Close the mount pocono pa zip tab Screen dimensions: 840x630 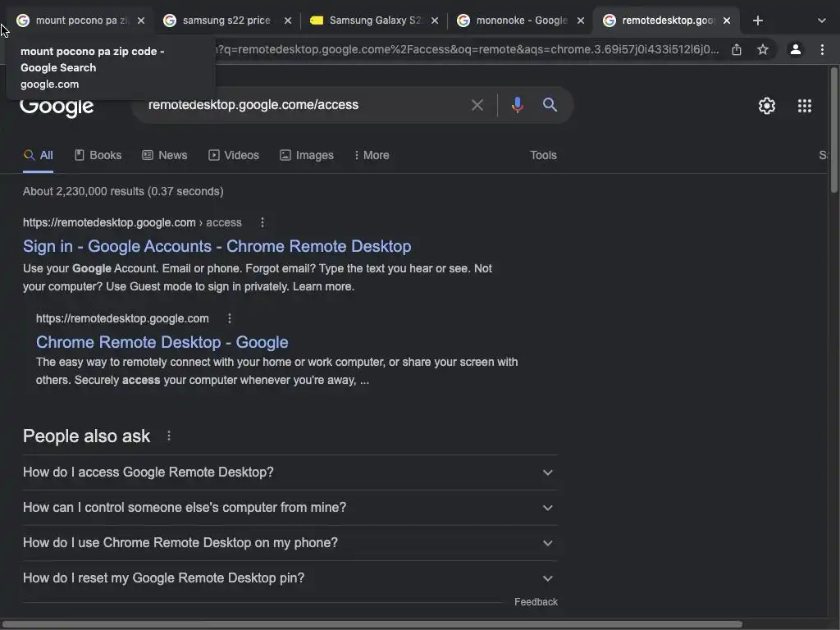pyautogui.click(x=141, y=21)
